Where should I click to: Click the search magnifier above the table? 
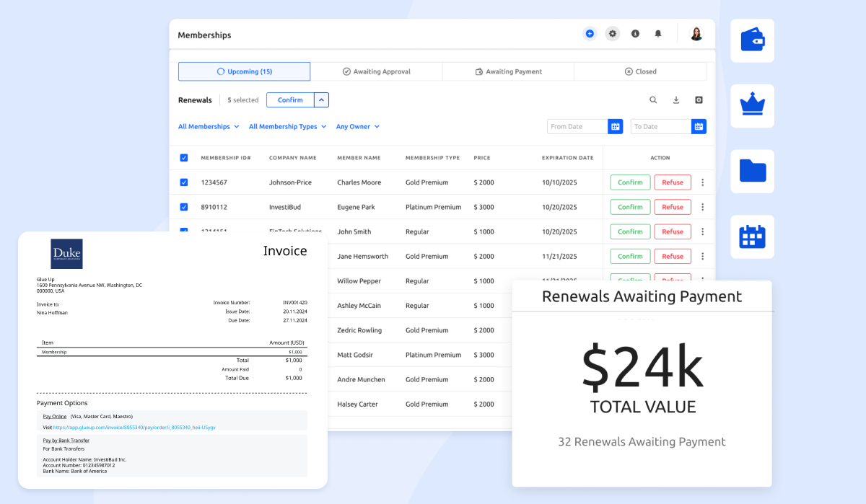tap(653, 100)
